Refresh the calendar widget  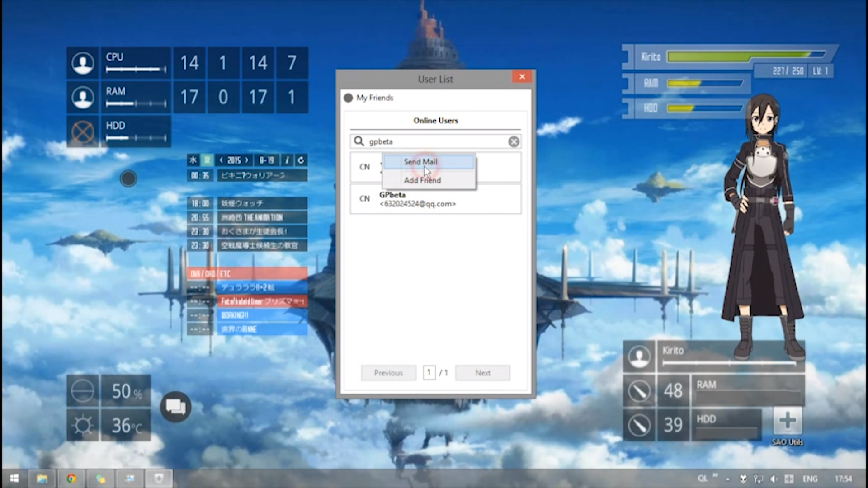point(301,160)
